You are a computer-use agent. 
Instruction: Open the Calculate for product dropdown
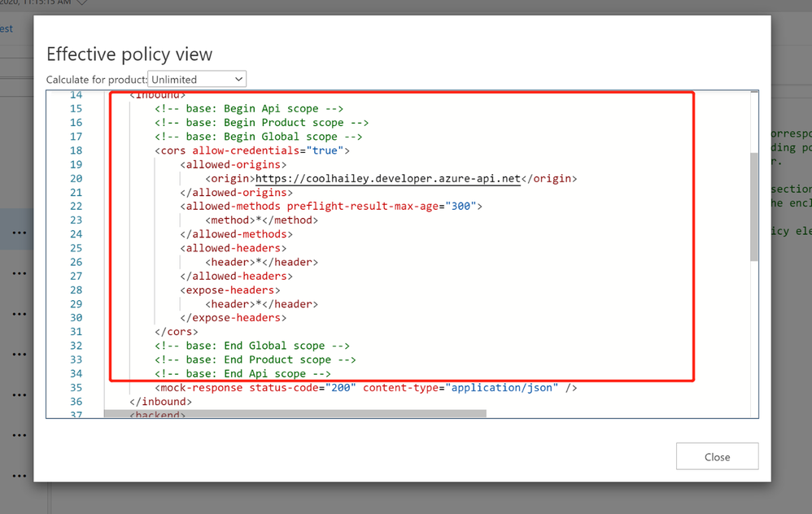click(238, 79)
